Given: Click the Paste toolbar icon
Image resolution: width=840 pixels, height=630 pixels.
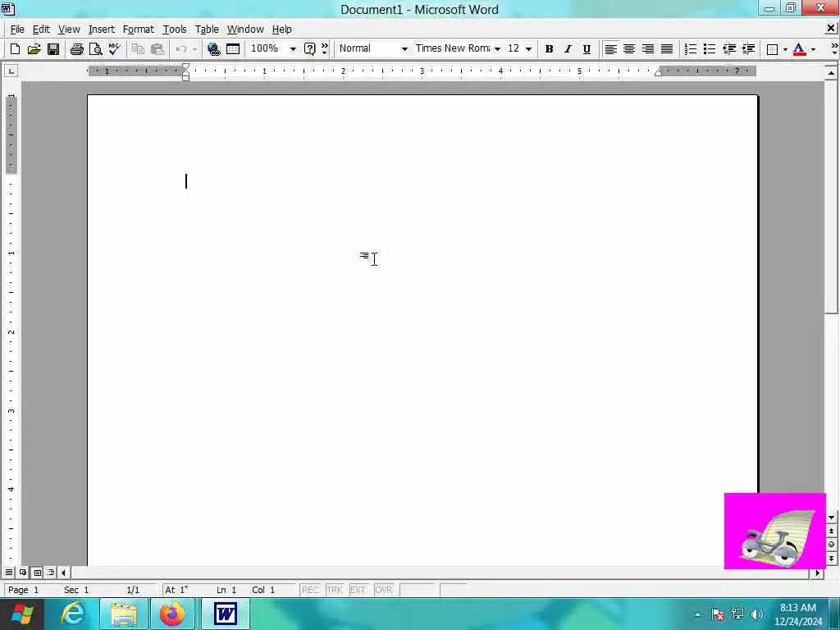Looking at the screenshot, I should [157, 49].
